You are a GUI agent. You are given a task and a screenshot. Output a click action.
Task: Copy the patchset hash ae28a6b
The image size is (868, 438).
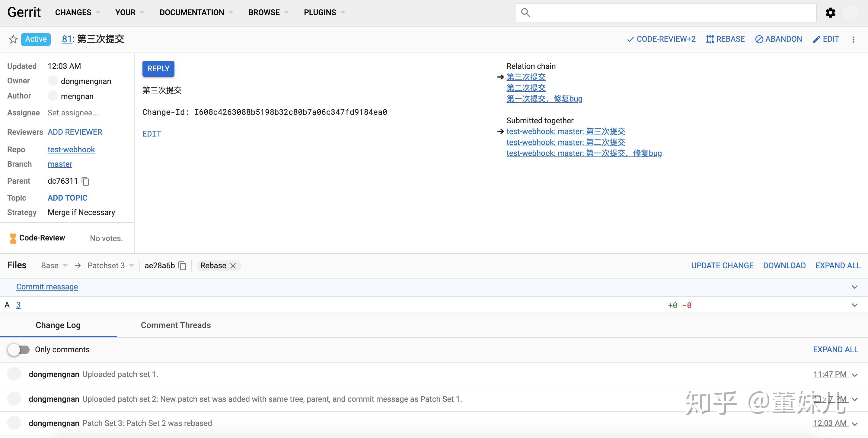pos(182,266)
